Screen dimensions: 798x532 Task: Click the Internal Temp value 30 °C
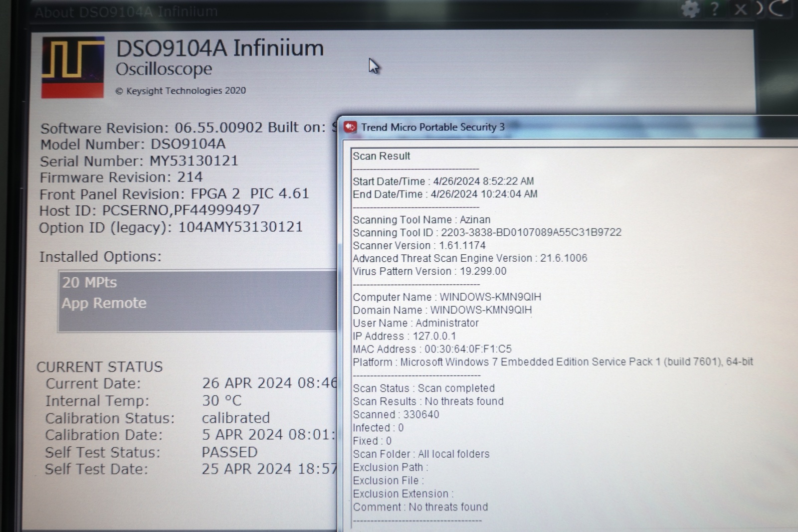pyautogui.click(x=221, y=400)
